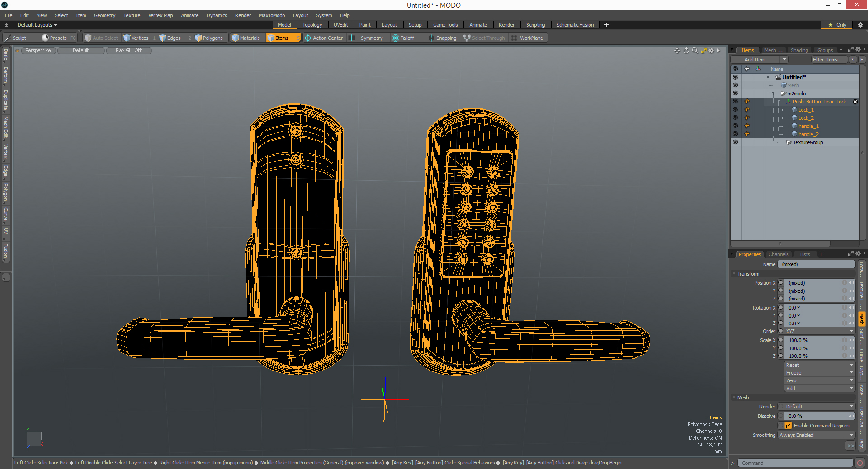Switch to the Schematic Fusion tab
868x469 pixels.
tap(575, 25)
